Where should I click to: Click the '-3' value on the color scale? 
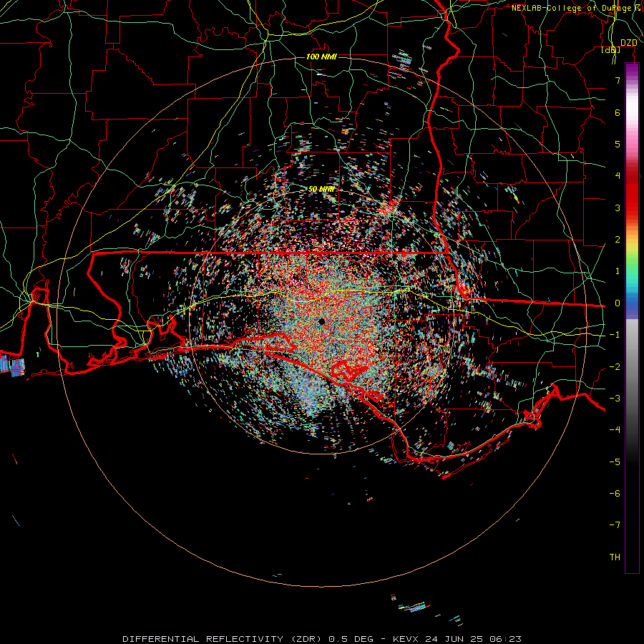pos(615,399)
